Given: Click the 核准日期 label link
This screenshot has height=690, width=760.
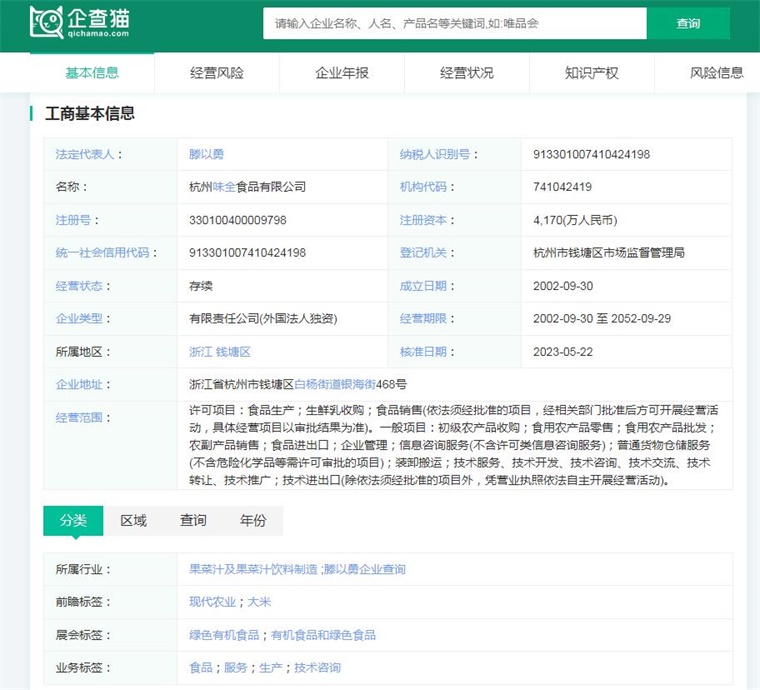Looking at the screenshot, I should click(423, 352).
